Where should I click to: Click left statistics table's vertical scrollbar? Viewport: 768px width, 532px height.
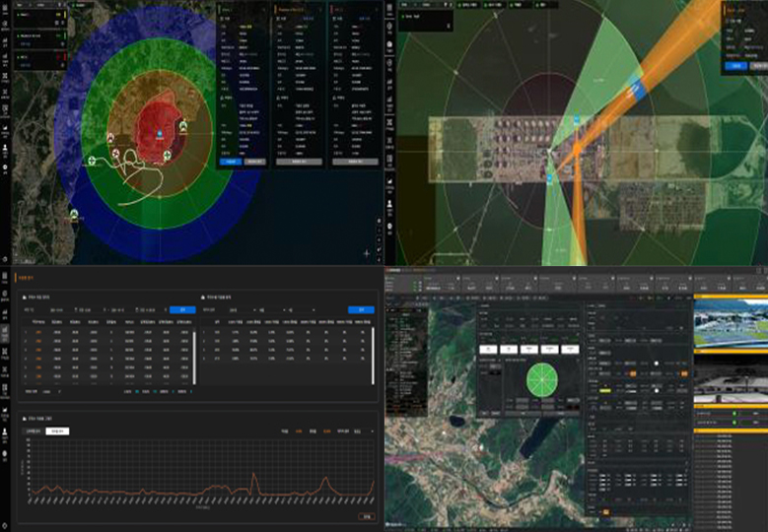pos(195,358)
